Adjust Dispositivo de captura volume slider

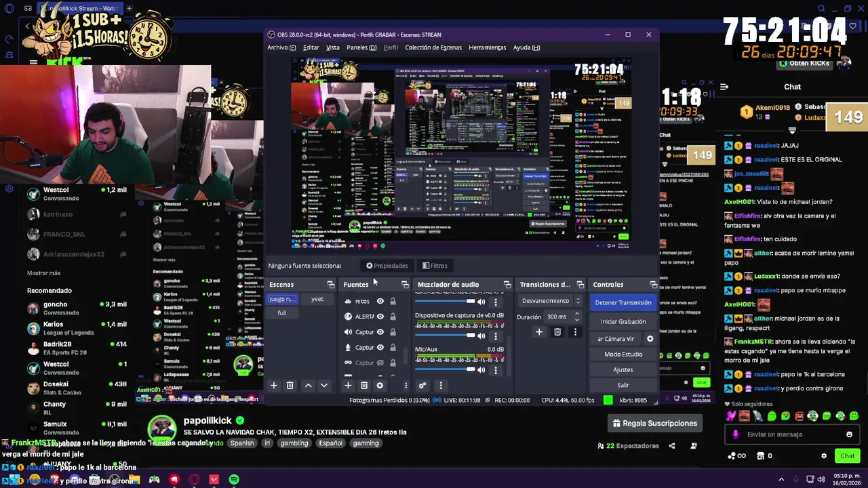(445, 335)
